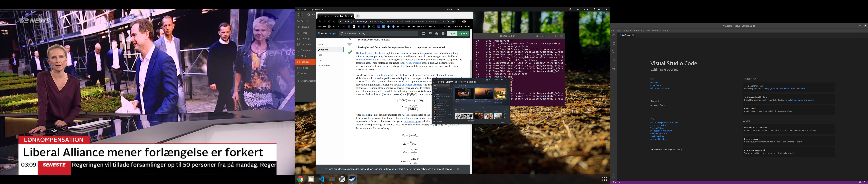
Task: Bookmark this page with star icon
Action: 453,21
